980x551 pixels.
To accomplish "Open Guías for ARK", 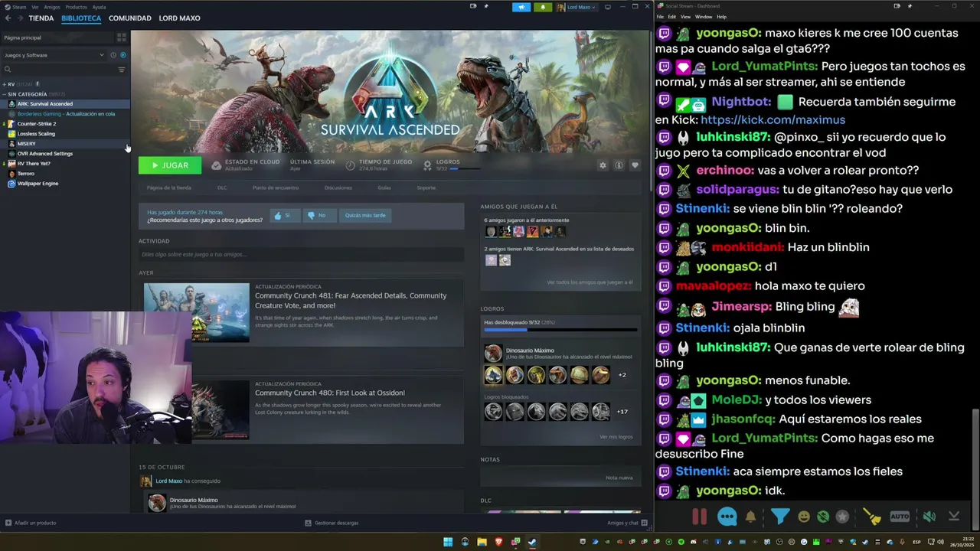I will tap(384, 187).
